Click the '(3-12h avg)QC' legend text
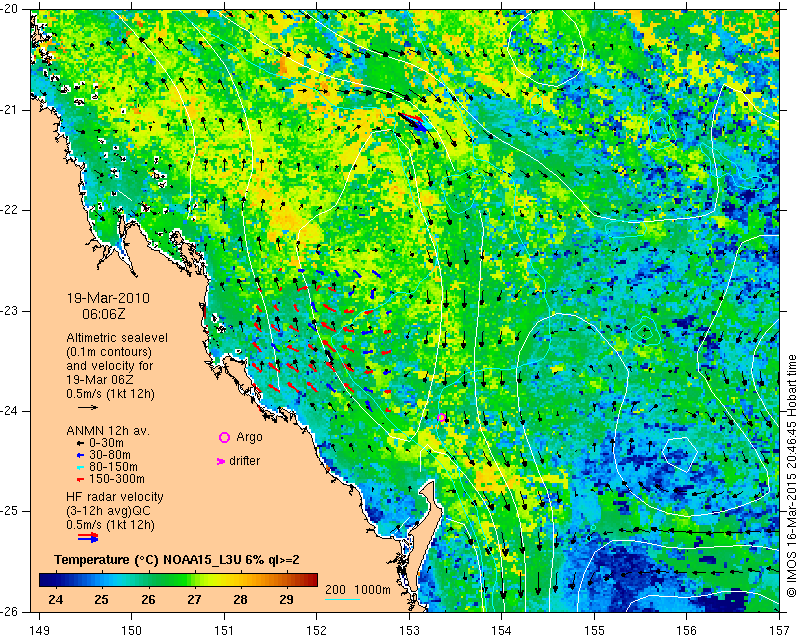 click(x=108, y=511)
